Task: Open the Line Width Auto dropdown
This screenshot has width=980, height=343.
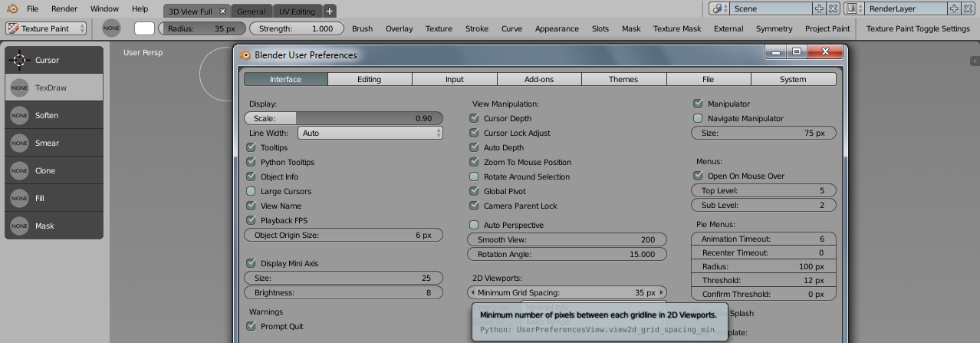Action: (x=370, y=133)
